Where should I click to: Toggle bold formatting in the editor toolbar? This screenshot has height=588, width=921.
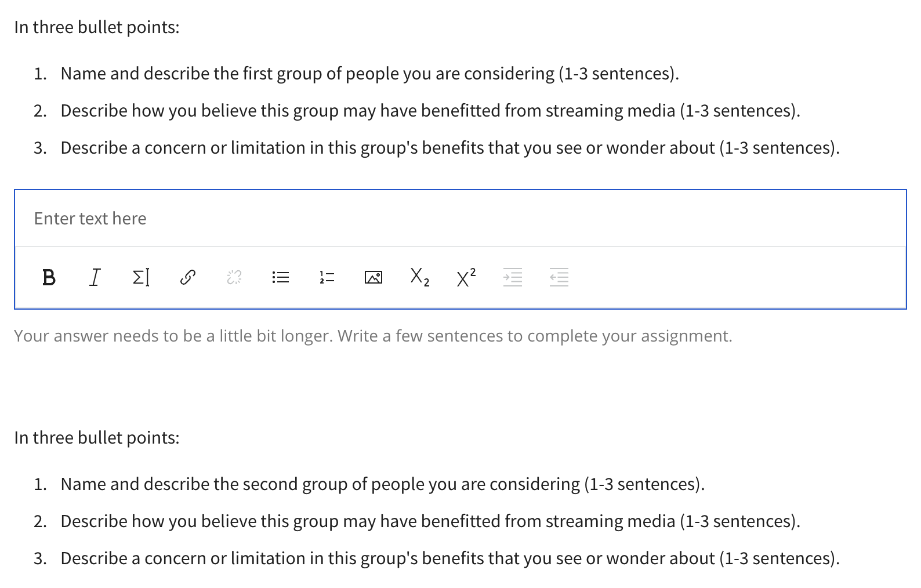pyautogui.click(x=49, y=278)
